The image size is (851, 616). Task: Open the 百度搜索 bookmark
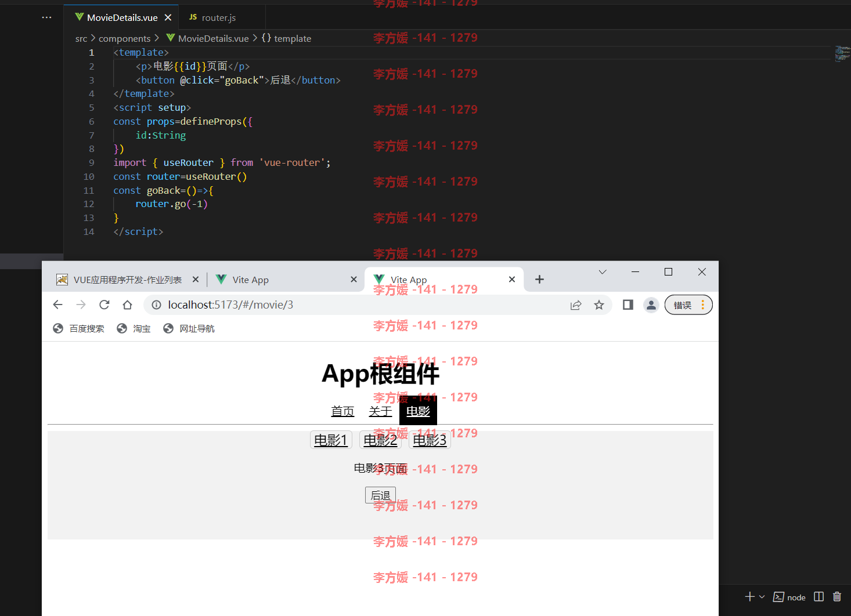(78, 329)
